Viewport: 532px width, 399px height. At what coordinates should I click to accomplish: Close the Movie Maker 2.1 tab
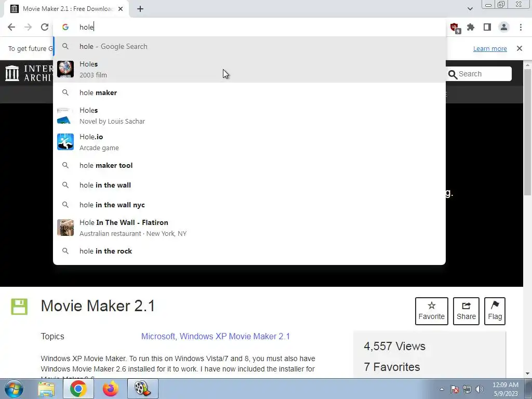121,9
